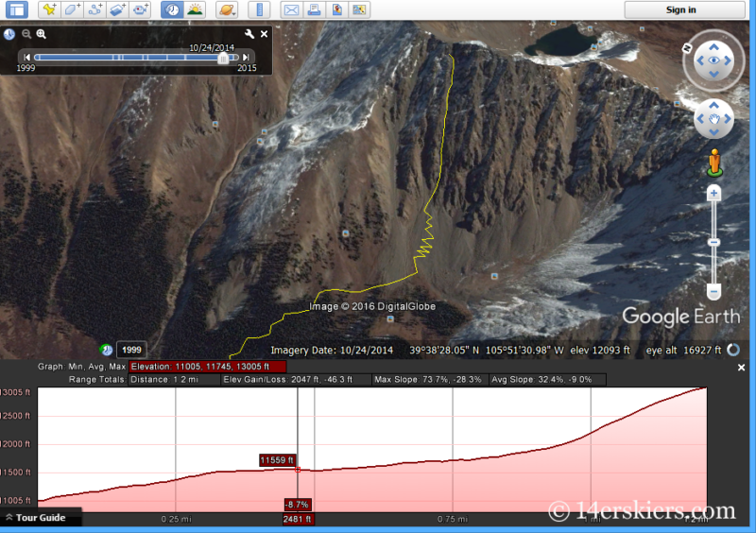
Task: Click the Max Slope readout
Action: tap(429, 380)
